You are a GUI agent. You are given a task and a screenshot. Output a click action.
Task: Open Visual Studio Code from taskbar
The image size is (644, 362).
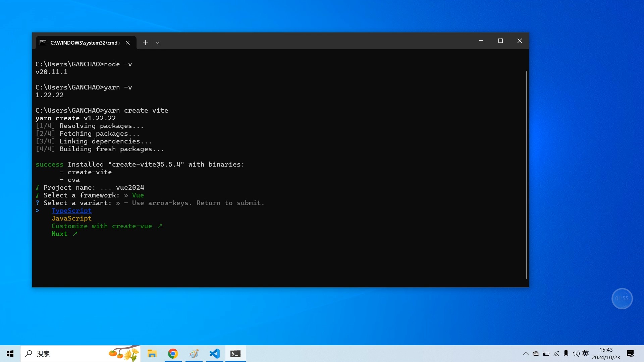coord(214,354)
